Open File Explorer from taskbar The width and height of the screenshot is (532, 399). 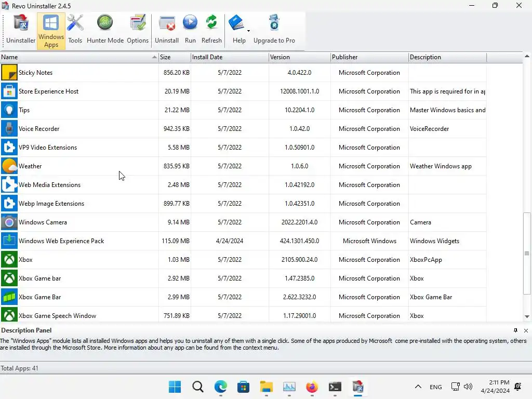point(267,387)
